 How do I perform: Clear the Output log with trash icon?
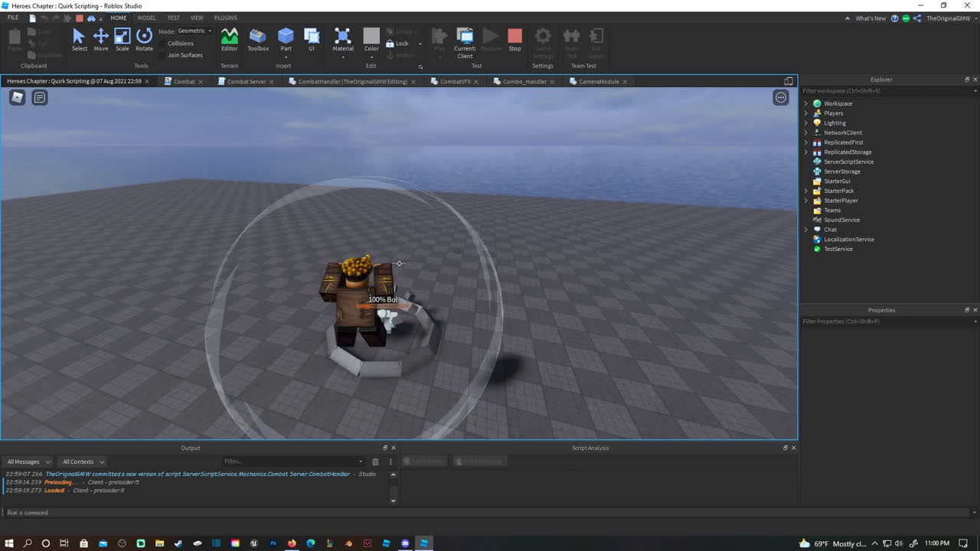click(x=375, y=461)
